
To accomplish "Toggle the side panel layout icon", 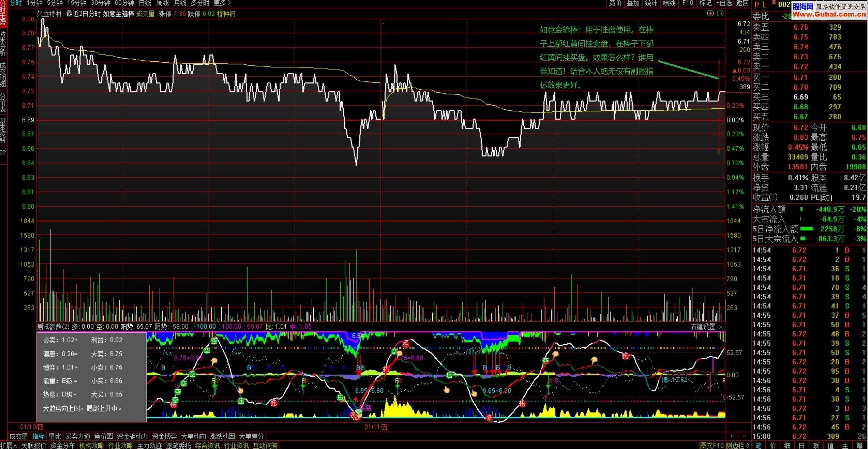I will coord(720,13).
